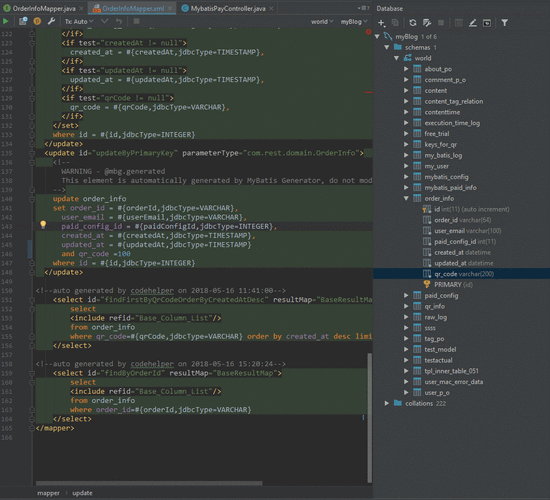Click the mapper breadcrumb at the bottom

[x=48, y=493]
